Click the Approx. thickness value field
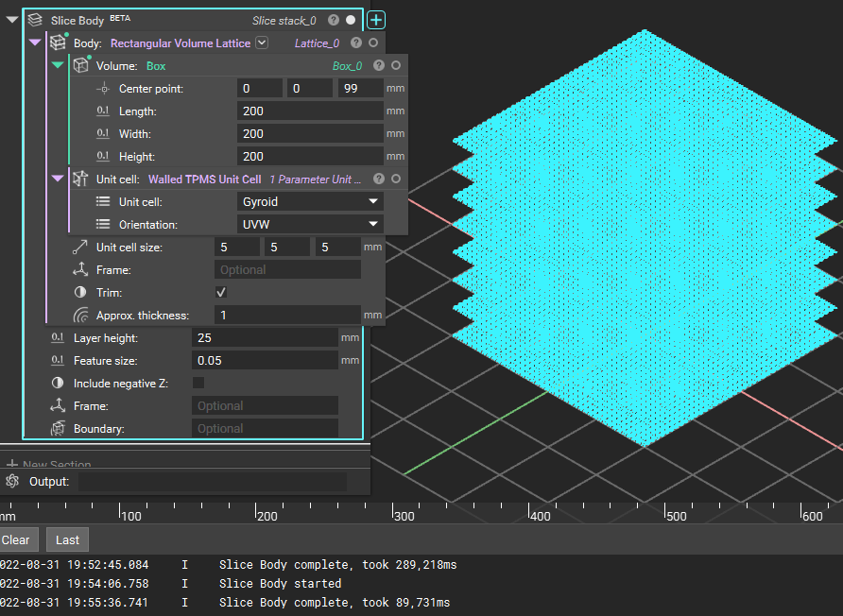843x616 pixels. [288, 315]
